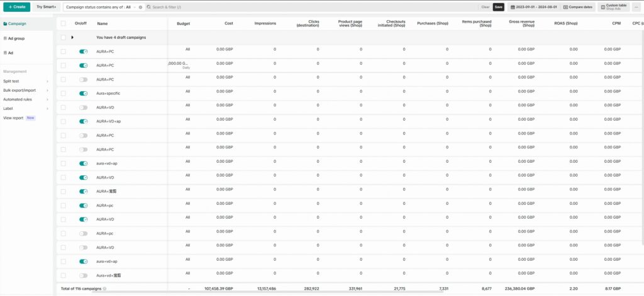Click info icon beside total campaigns
Image resolution: width=644 pixels, height=296 pixels.
pos(104,288)
